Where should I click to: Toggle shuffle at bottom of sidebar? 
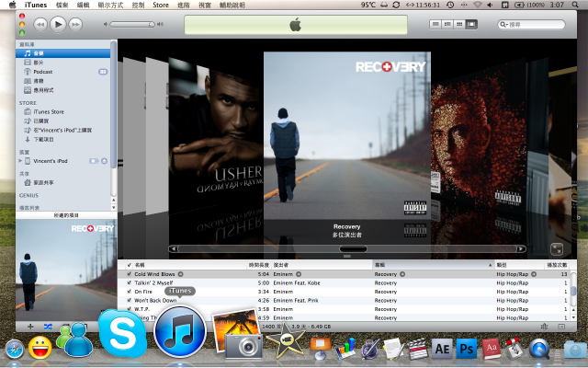point(48,327)
